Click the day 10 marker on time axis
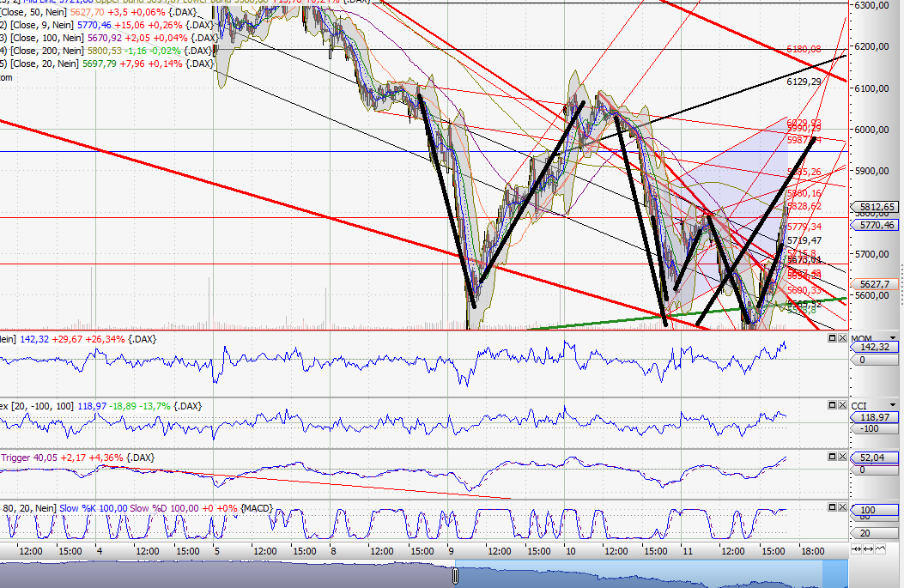The height and width of the screenshot is (588, 904). 567,550
